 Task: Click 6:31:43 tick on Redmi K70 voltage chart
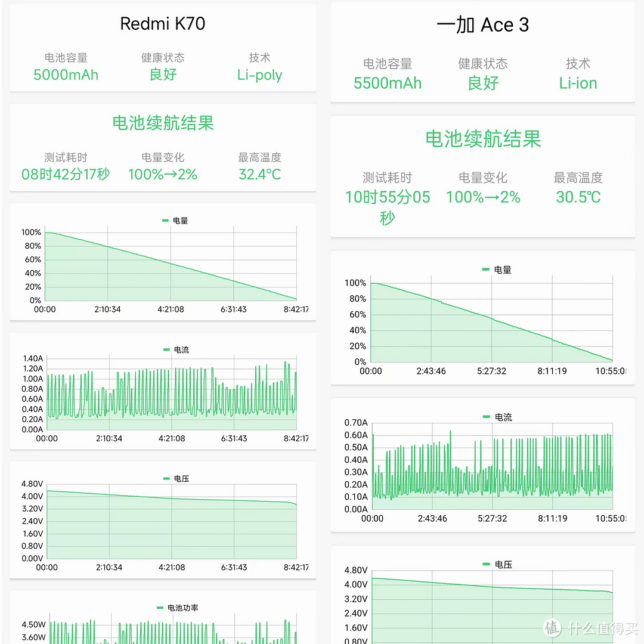234,567
